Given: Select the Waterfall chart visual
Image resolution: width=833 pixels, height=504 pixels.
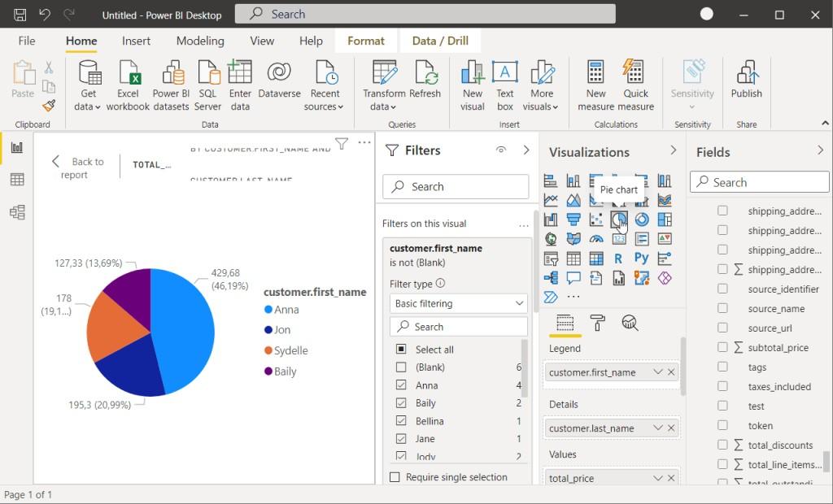Looking at the screenshot, I should [551, 219].
